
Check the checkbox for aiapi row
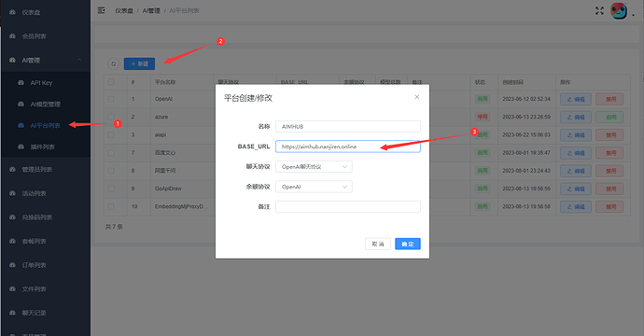click(111, 134)
